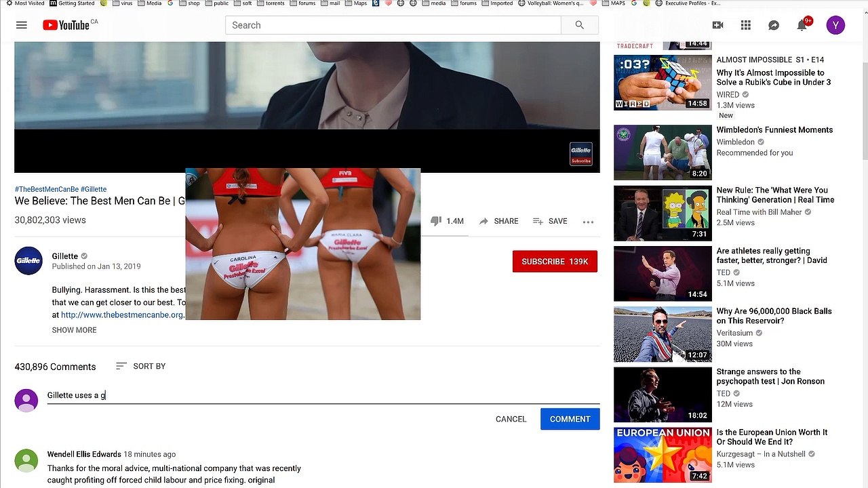Screen dimensions: 868x488
Task: Open the TED athletes video thumbnail
Action: point(663,273)
